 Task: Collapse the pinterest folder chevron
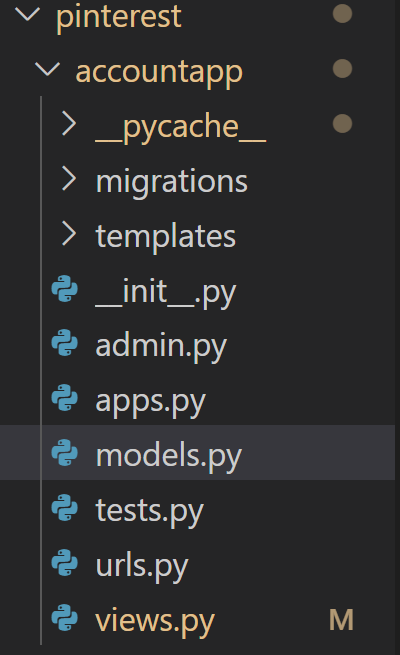28,14
